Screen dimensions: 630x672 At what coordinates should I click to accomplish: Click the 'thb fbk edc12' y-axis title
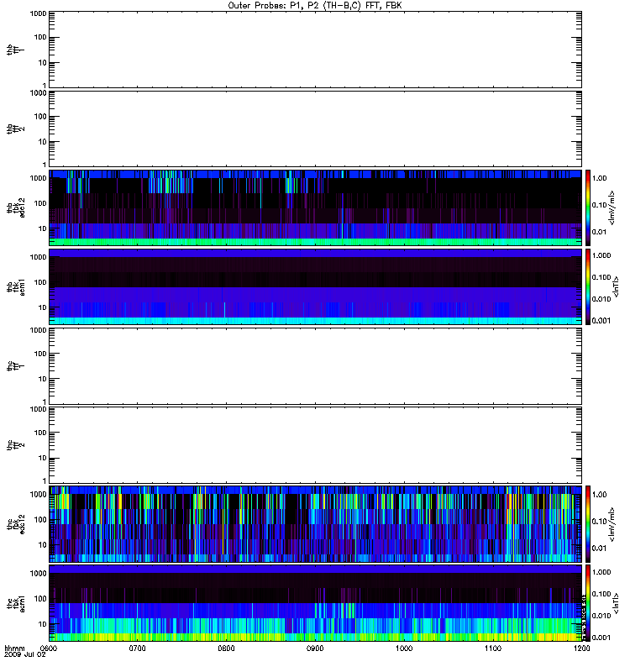point(15,207)
